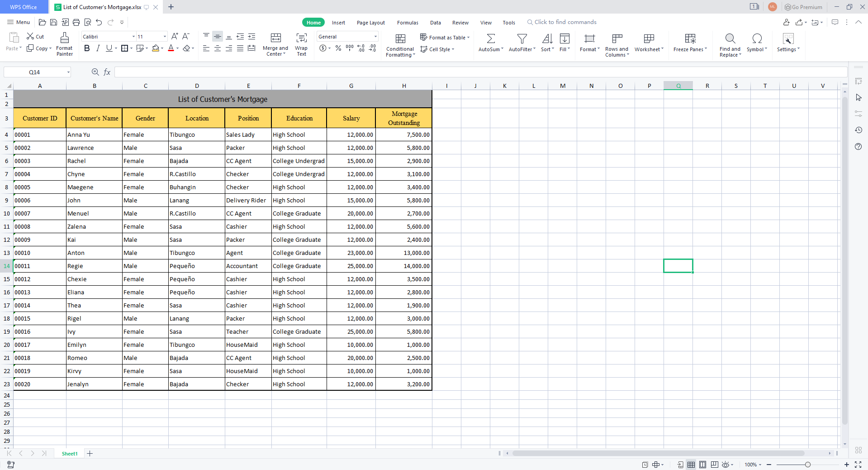Open the Rows and Columns menu
The image size is (868, 470).
pos(617,45)
